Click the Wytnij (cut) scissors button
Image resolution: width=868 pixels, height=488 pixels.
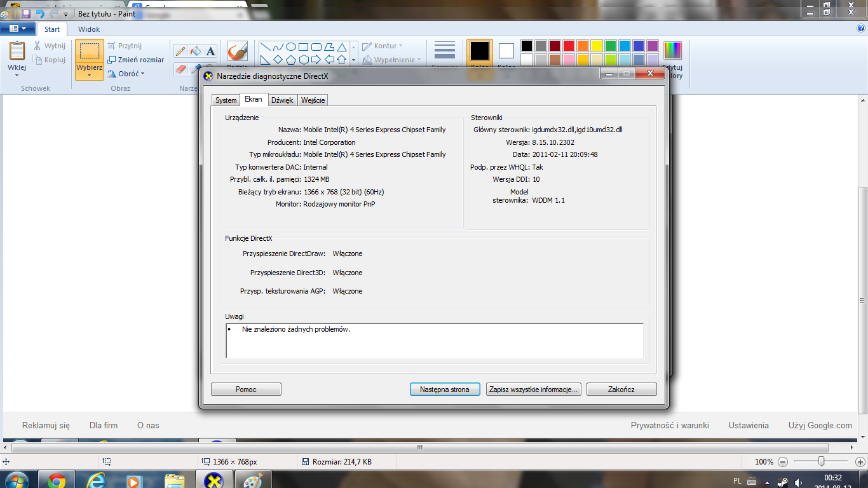point(50,46)
